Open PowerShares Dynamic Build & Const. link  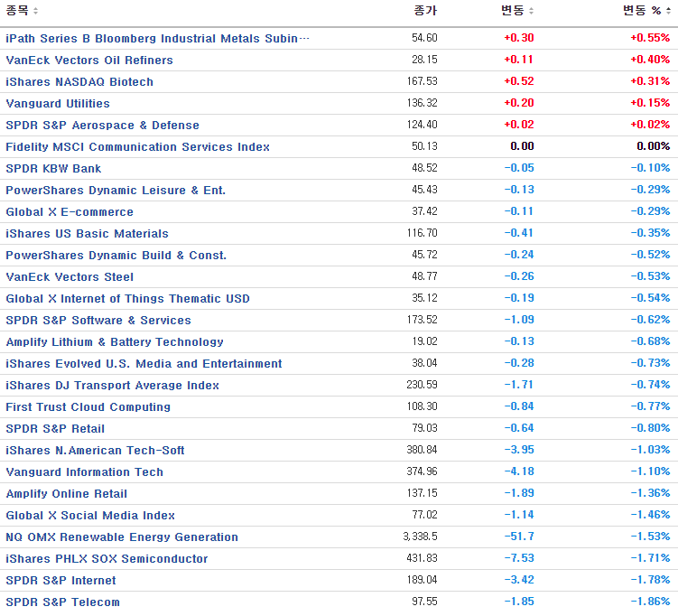coord(116,255)
